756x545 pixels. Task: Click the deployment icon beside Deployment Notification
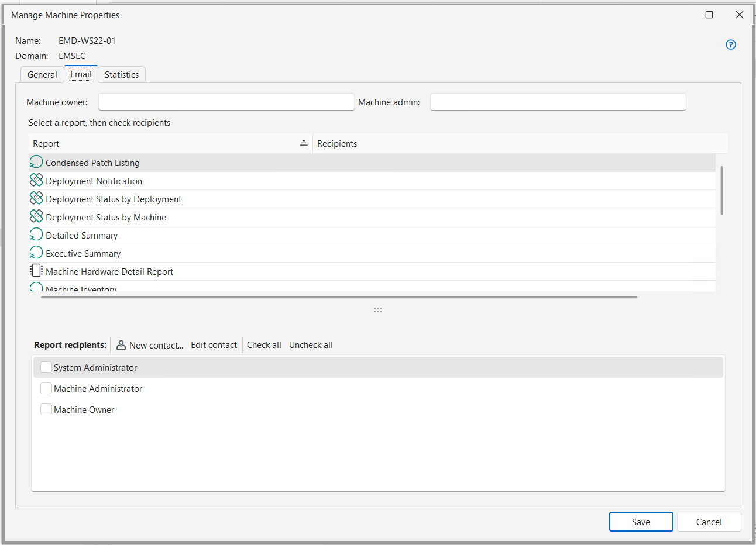36,180
